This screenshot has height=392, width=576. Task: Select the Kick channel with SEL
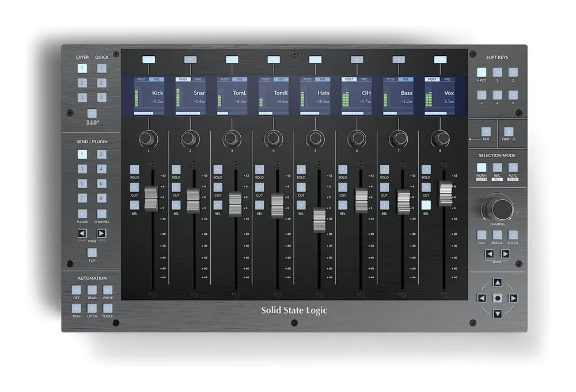(134, 205)
